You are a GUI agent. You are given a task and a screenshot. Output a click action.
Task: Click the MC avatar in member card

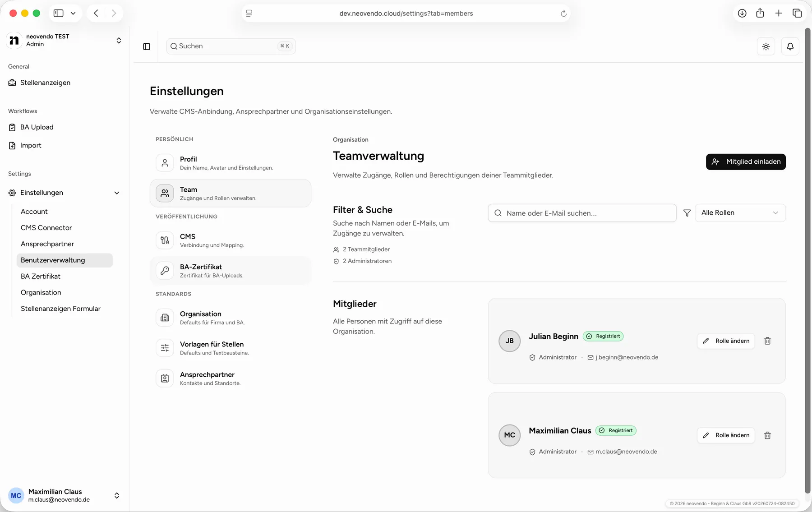point(509,435)
